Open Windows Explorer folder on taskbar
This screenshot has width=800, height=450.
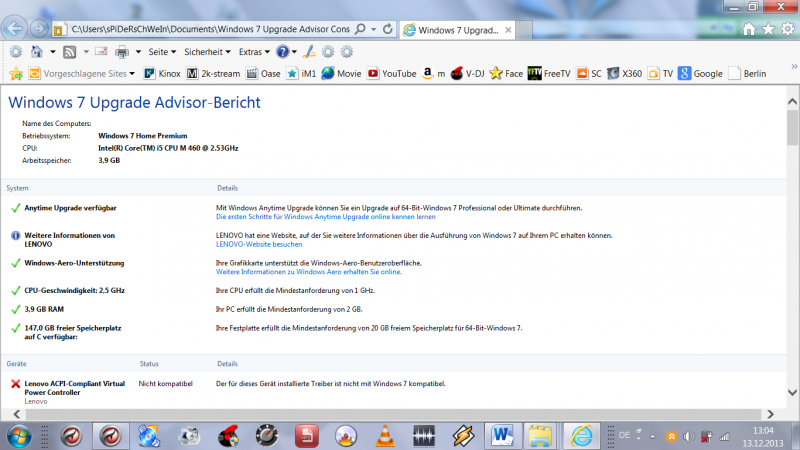pos(540,436)
